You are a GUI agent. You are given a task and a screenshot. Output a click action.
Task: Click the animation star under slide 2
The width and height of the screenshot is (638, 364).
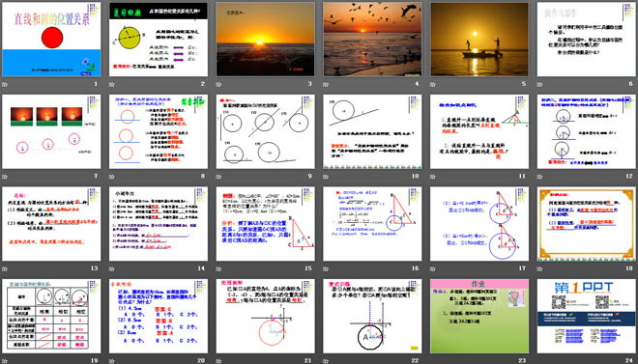(112, 84)
